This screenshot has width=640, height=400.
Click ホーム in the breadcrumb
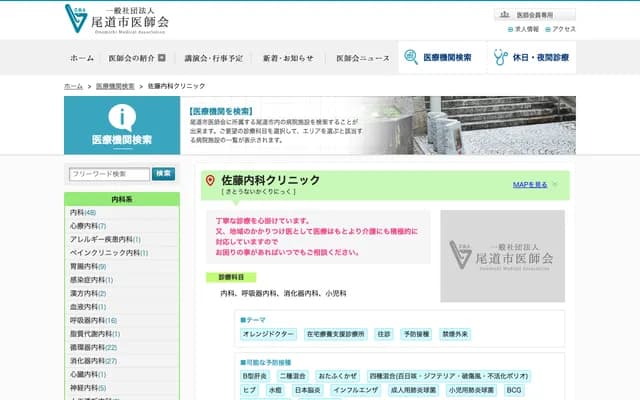click(x=73, y=86)
